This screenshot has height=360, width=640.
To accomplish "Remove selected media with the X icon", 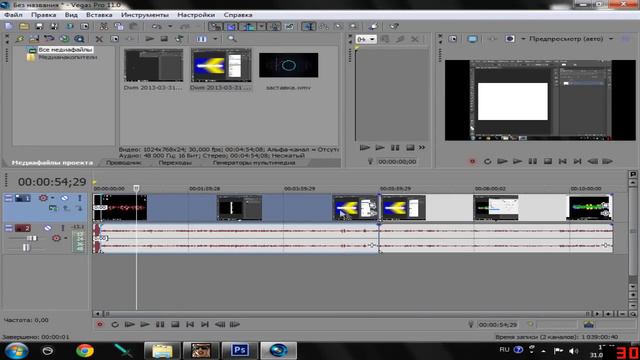I will (99, 39).
